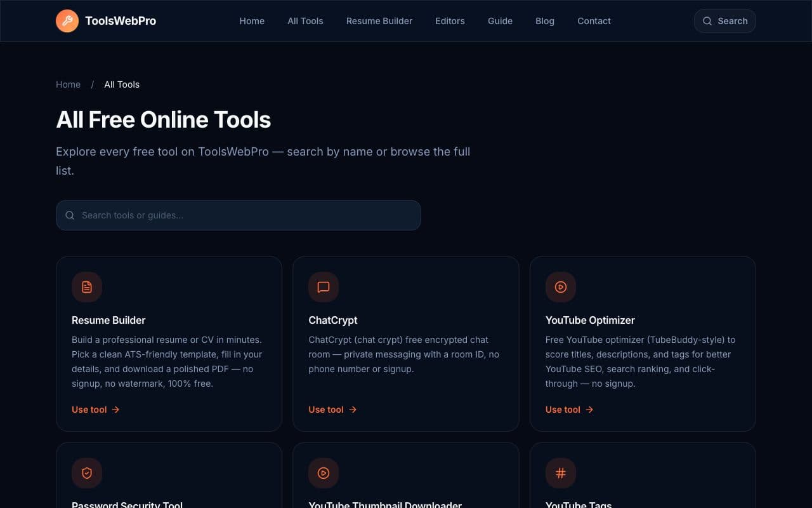This screenshot has width=812, height=508.
Task: Click the 'Explore every free tool' subtitle
Action: (x=263, y=161)
